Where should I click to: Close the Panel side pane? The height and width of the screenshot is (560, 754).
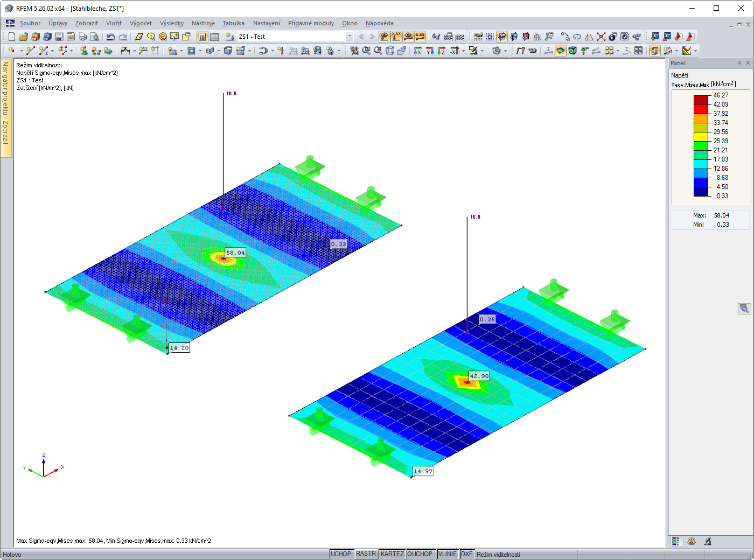pos(748,63)
